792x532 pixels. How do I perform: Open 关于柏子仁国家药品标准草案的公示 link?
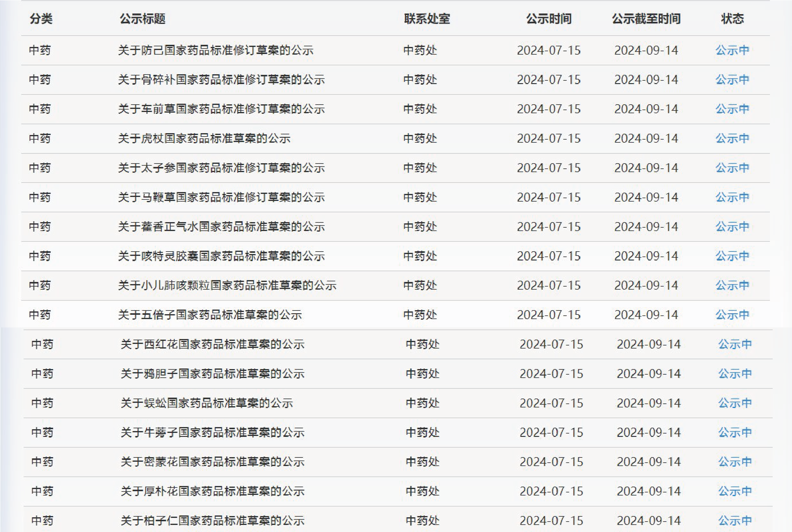coord(212,520)
